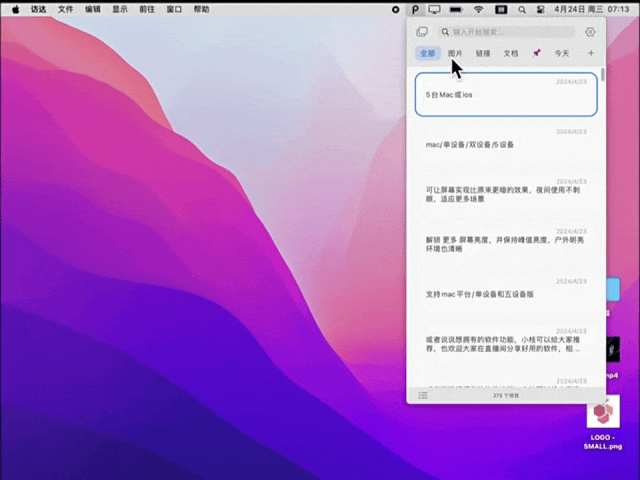Open the 文件 menu
The height and width of the screenshot is (480, 640).
[65, 9]
